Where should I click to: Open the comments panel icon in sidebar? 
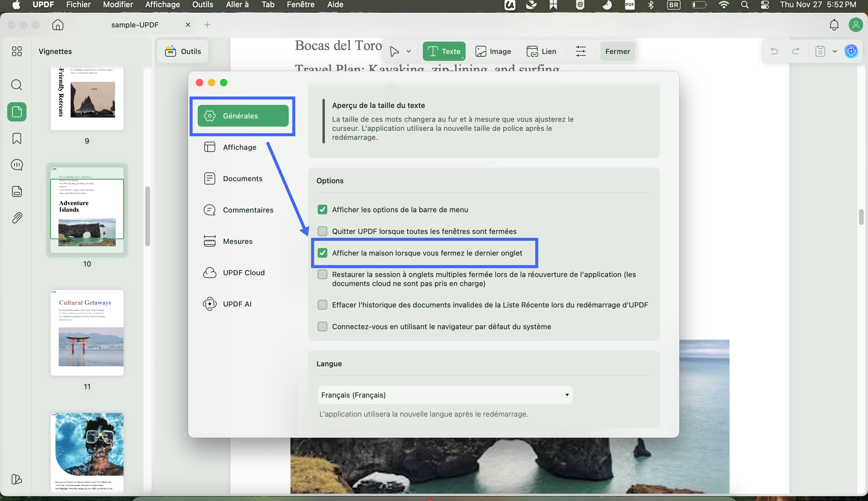tap(17, 165)
